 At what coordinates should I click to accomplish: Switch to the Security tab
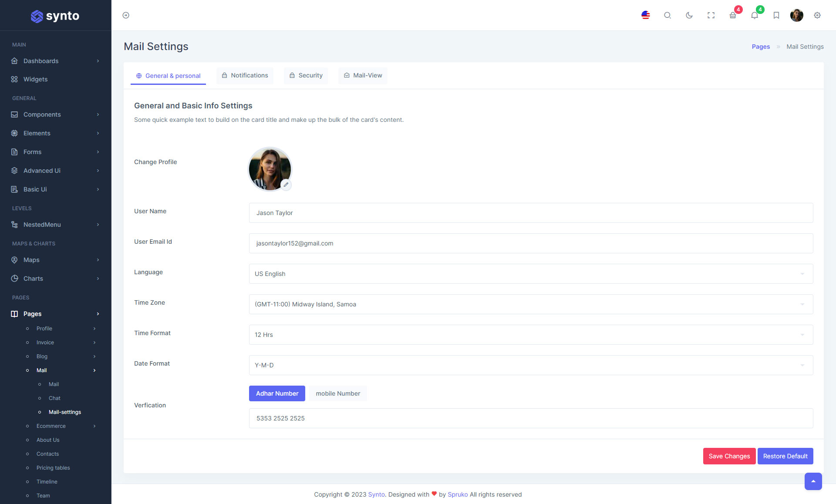pos(306,75)
